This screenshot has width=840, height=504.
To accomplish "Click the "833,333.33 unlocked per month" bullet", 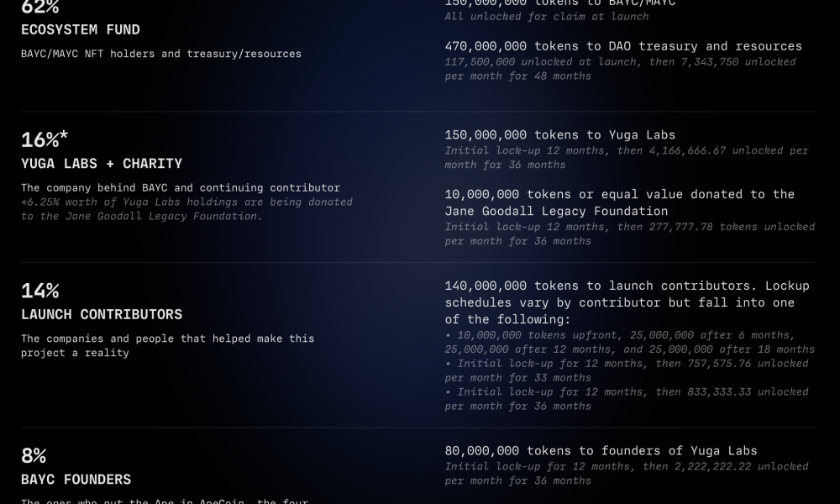I will pyautogui.click(x=627, y=399).
